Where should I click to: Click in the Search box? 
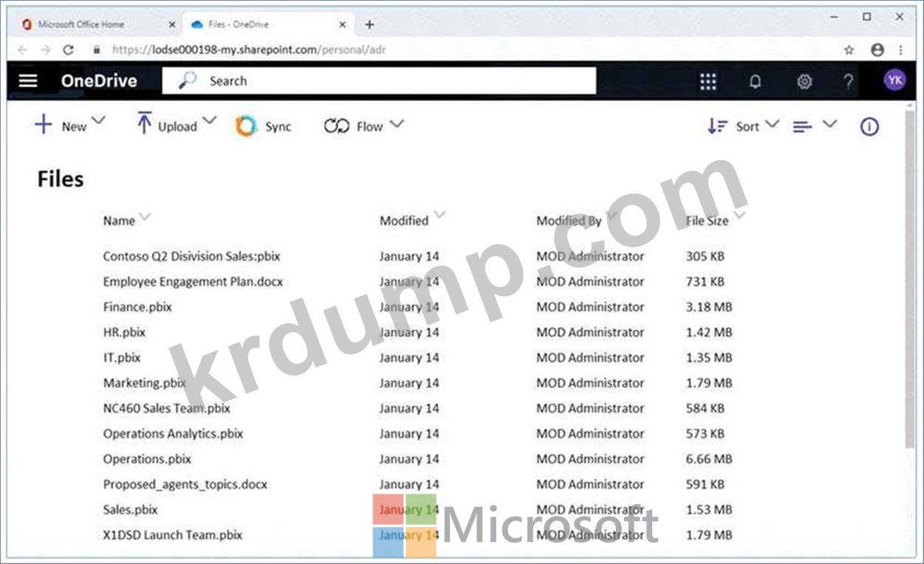coord(379,80)
